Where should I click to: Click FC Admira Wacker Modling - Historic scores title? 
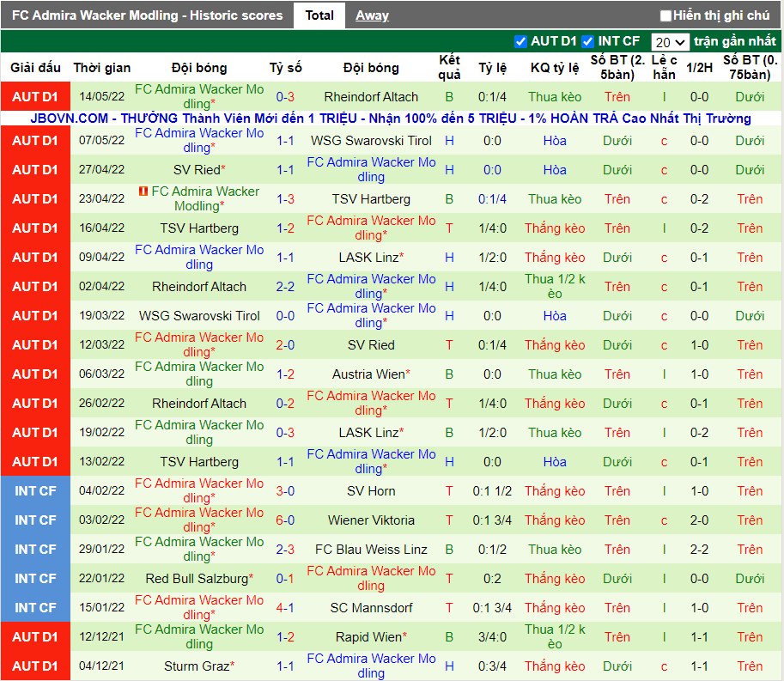click(147, 15)
